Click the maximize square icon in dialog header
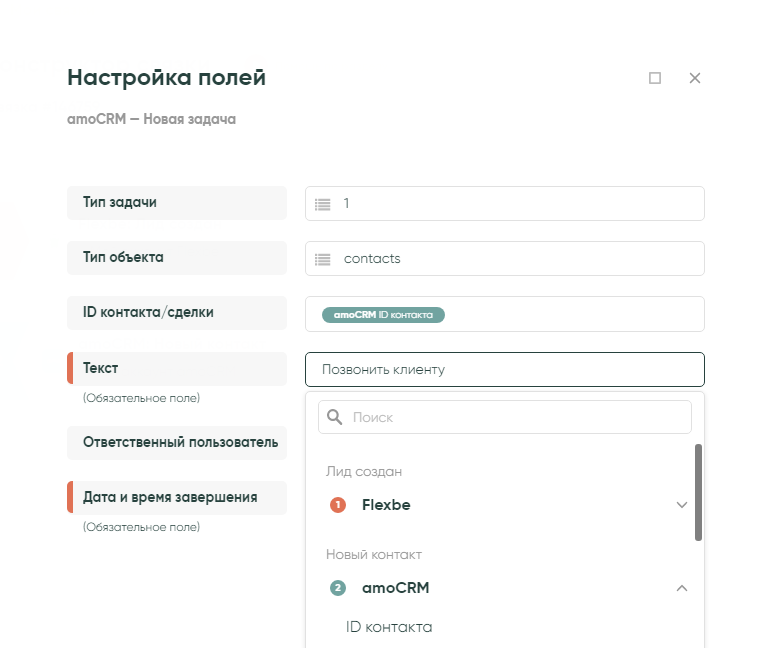Screen dimensions: 758x648 [x=655, y=78]
